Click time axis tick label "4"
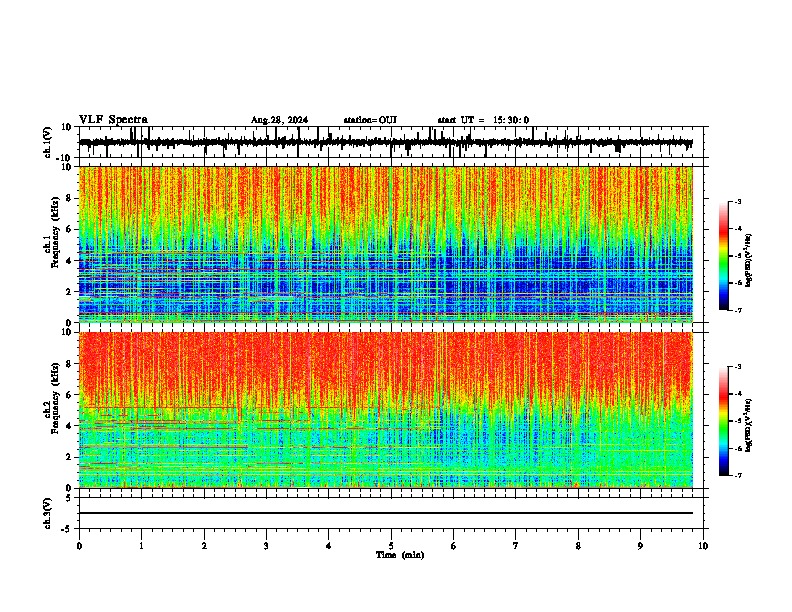 click(x=329, y=546)
